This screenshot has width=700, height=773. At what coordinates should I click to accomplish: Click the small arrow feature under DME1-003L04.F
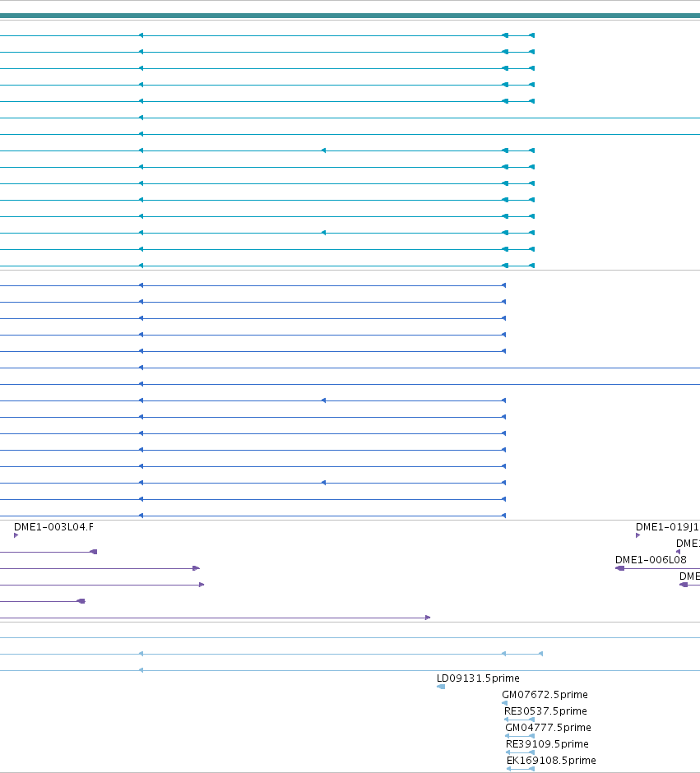[16, 535]
